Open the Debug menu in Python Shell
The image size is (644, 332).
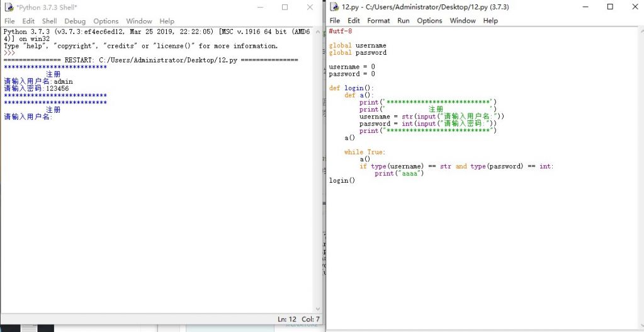(75, 21)
